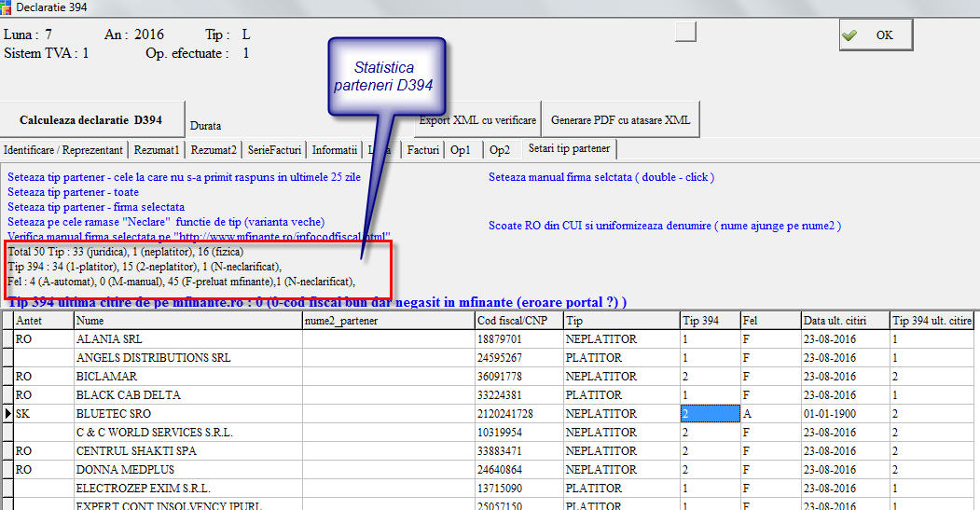Click the Nume column header

(186, 321)
